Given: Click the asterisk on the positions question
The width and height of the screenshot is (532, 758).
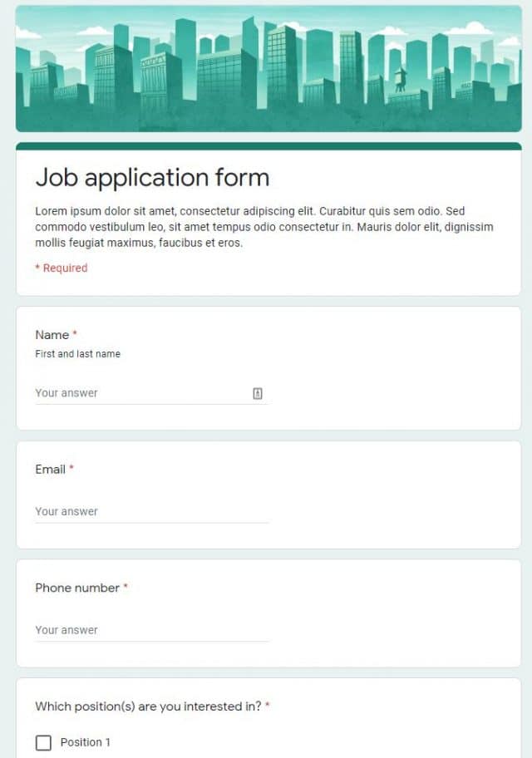Looking at the screenshot, I should point(268,706).
